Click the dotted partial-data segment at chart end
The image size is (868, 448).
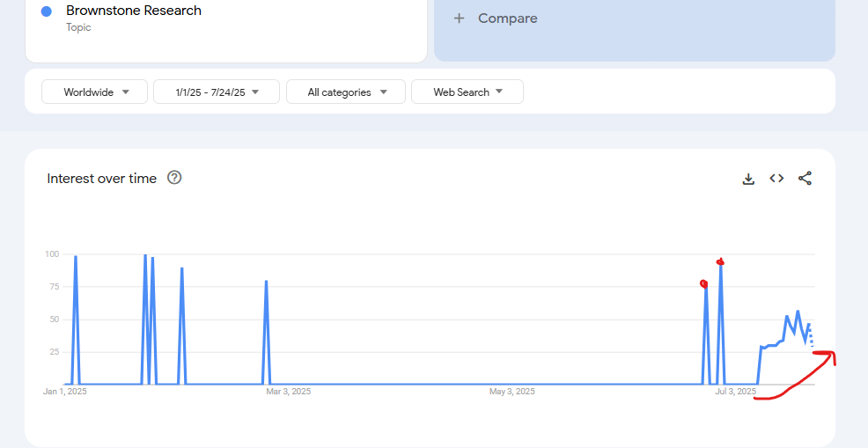(x=811, y=336)
